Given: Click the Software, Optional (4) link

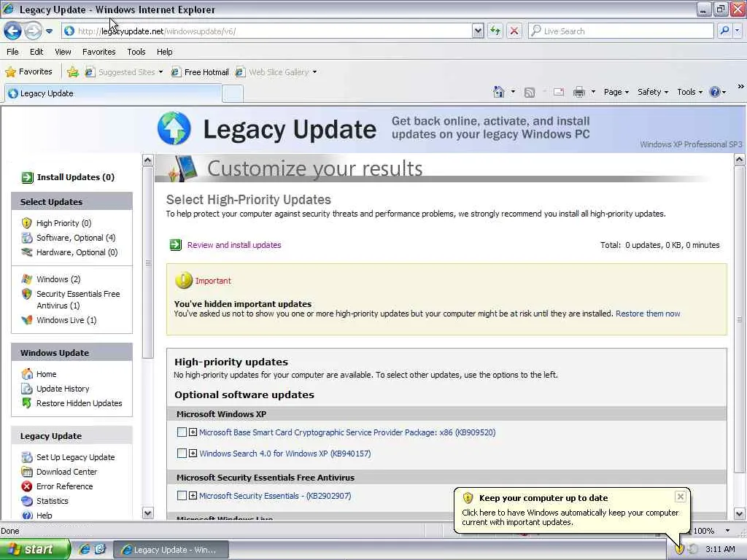Looking at the screenshot, I should coord(76,238).
